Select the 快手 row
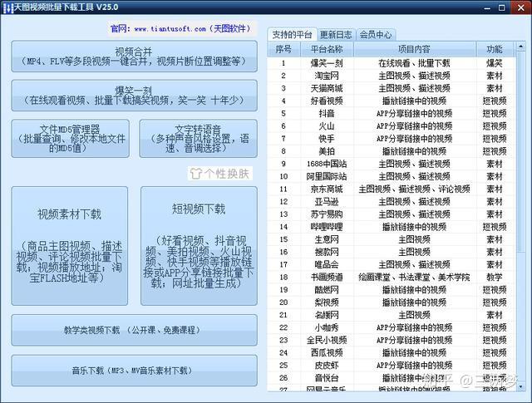The image size is (532, 403). tap(392, 139)
